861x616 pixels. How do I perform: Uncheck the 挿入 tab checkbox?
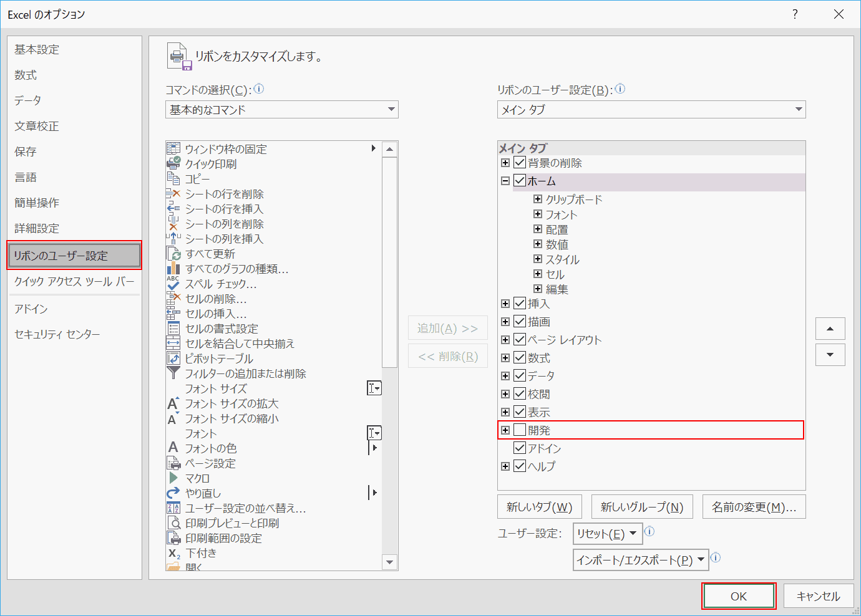pos(520,304)
